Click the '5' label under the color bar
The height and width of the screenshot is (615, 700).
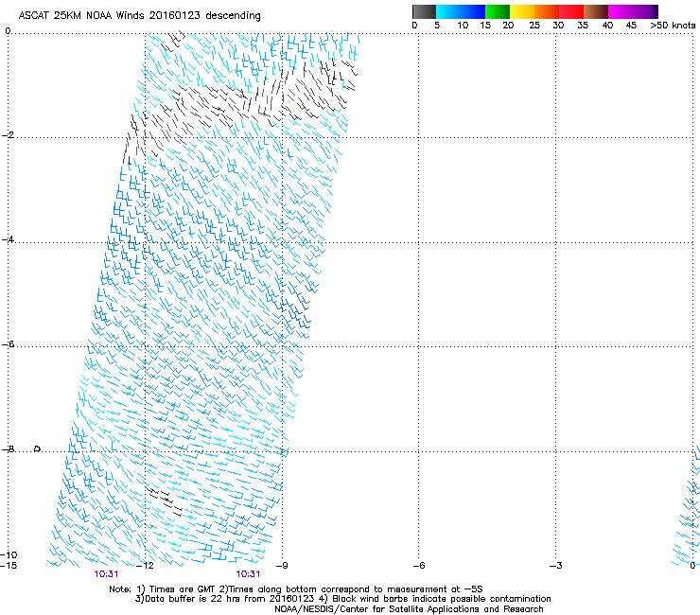(437, 26)
